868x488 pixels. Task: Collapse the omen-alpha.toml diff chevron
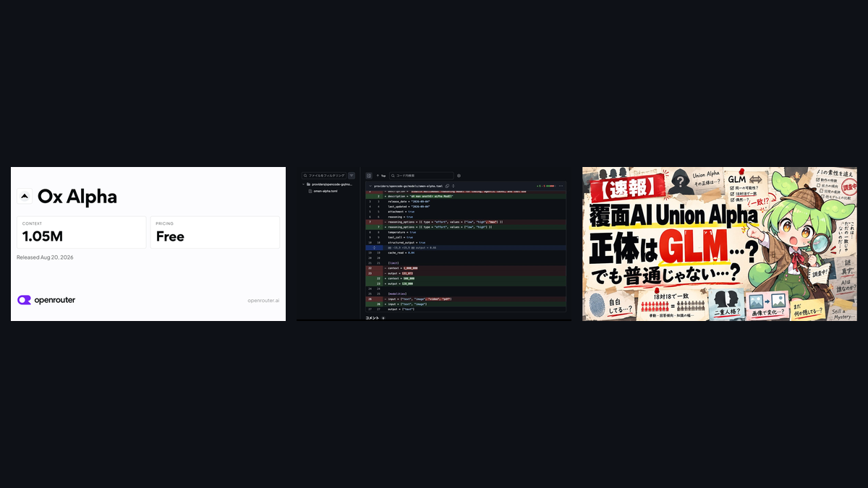370,186
